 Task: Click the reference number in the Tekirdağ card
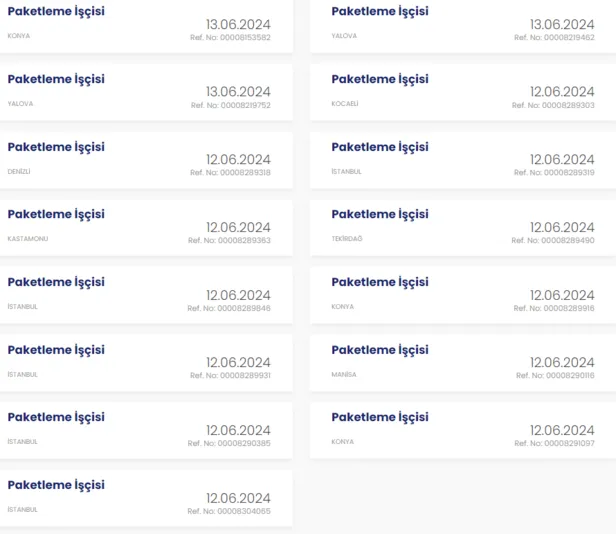coord(553,240)
